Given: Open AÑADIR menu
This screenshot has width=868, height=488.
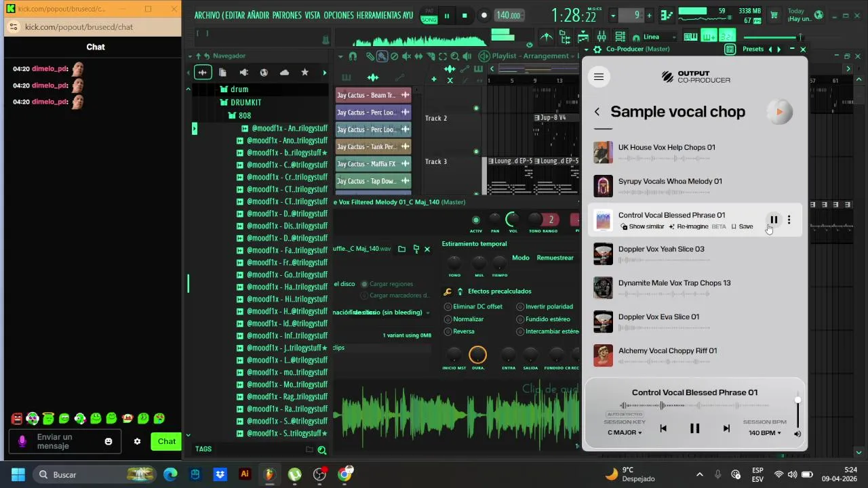Looking at the screenshot, I should [x=258, y=15].
